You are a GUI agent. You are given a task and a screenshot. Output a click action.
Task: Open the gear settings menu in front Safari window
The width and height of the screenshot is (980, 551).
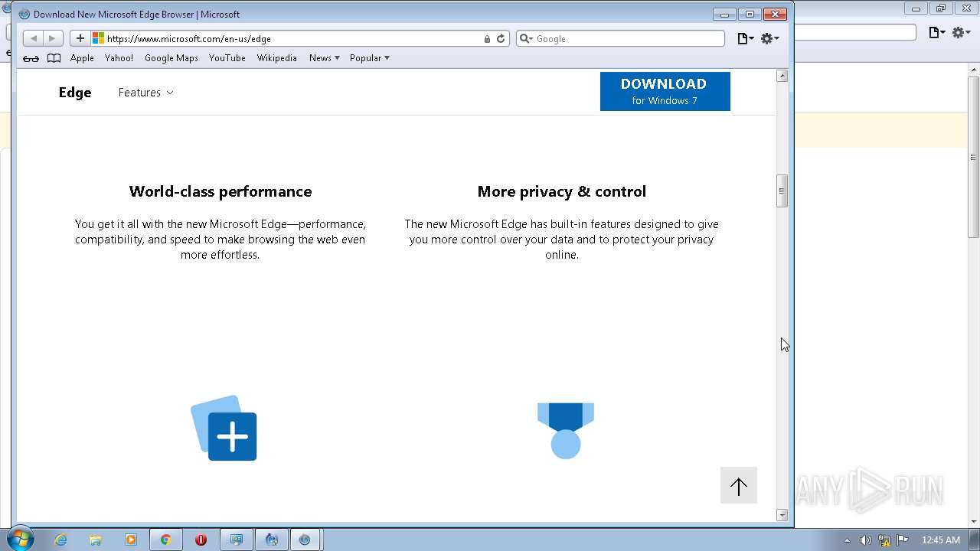pyautogui.click(x=769, y=38)
